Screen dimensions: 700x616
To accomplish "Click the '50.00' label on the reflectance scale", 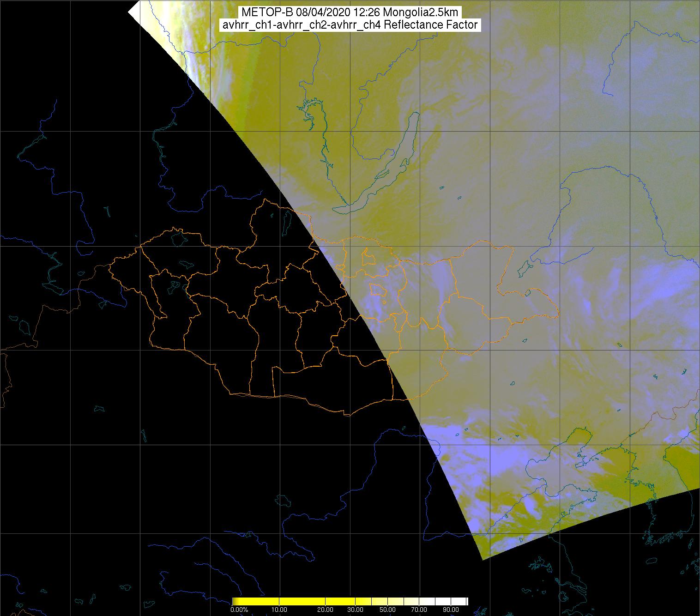I will [x=388, y=610].
